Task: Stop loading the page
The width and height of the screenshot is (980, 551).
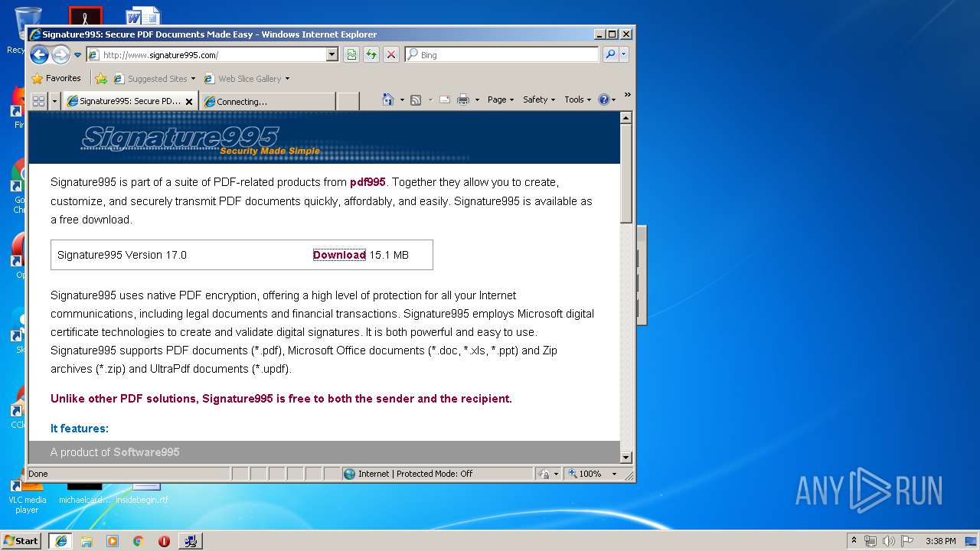Action: [x=391, y=54]
